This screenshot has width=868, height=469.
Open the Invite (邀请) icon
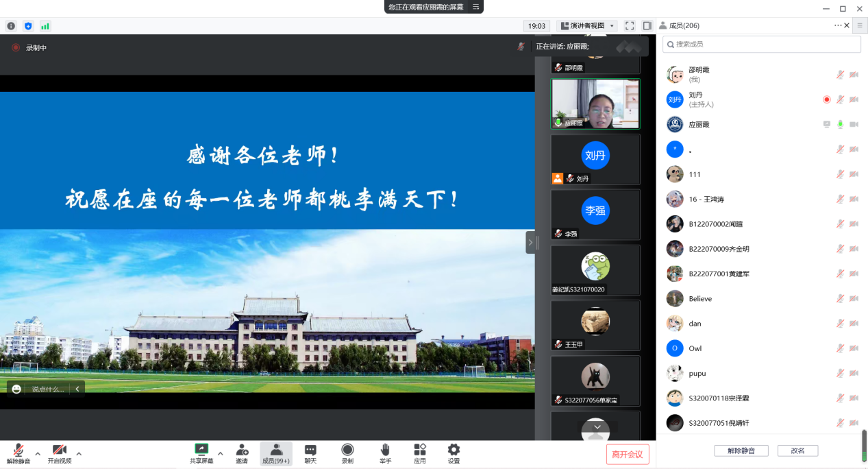[242, 453]
